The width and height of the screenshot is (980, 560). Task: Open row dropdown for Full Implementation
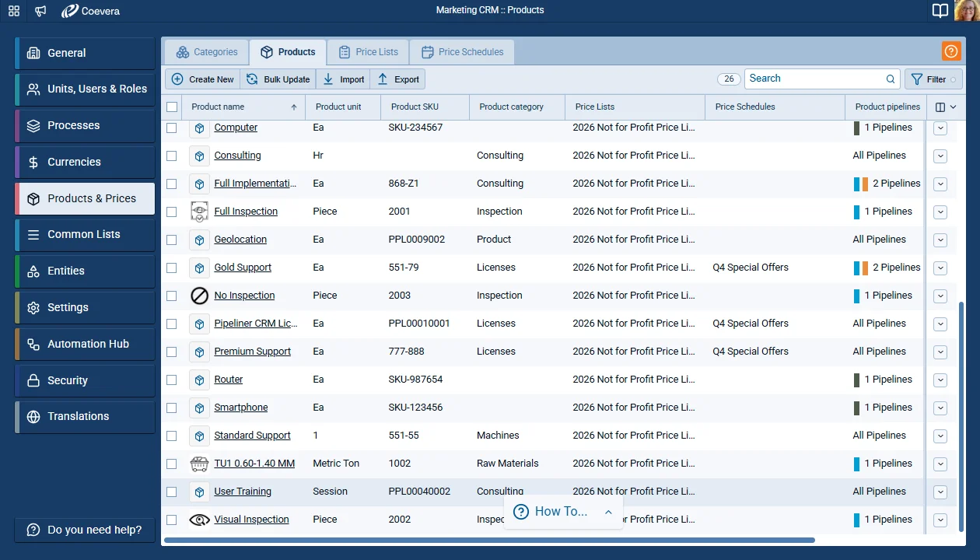[940, 184]
